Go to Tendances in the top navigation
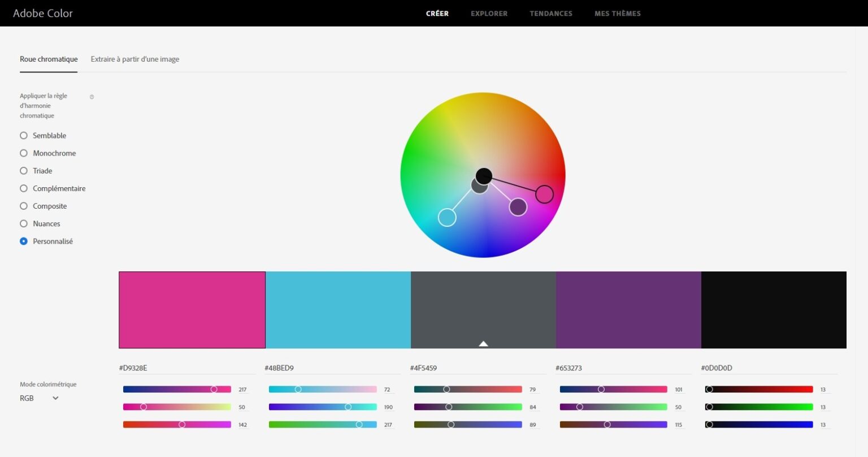868x457 pixels. click(x=551, y=13)
